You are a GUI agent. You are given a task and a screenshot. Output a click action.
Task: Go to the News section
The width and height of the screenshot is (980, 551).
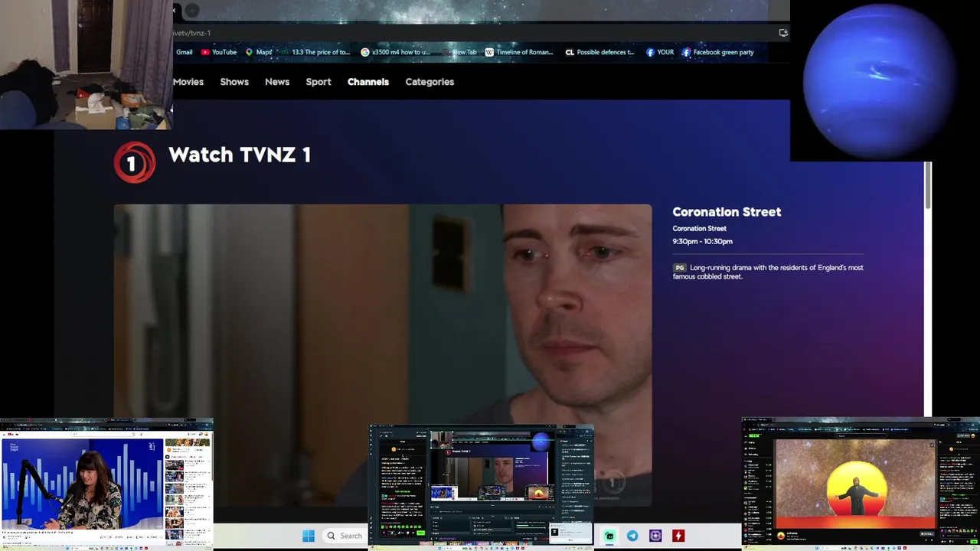coord(277,82)
